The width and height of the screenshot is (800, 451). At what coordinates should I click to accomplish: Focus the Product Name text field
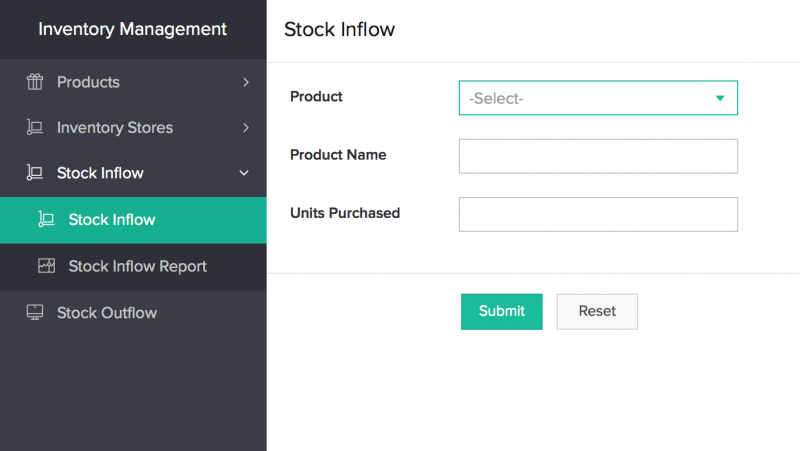click(598, 156)
